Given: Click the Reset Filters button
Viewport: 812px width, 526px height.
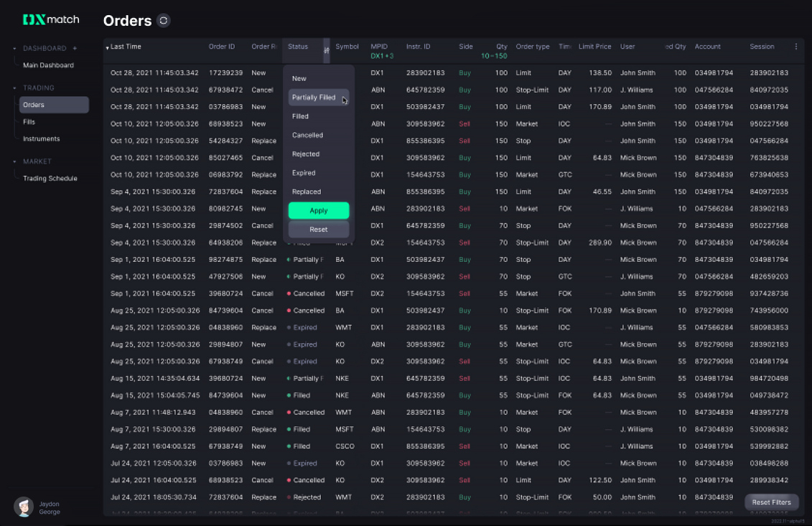Looking at the screenshot, I should point(771,502).
